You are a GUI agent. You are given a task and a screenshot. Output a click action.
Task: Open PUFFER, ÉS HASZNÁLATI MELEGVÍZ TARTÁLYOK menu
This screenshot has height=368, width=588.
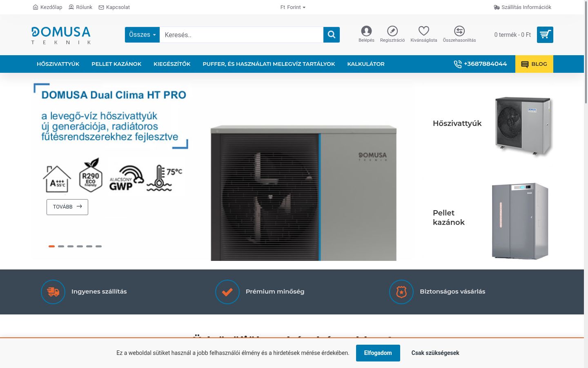pyautogui.click(x=269, y=64)
